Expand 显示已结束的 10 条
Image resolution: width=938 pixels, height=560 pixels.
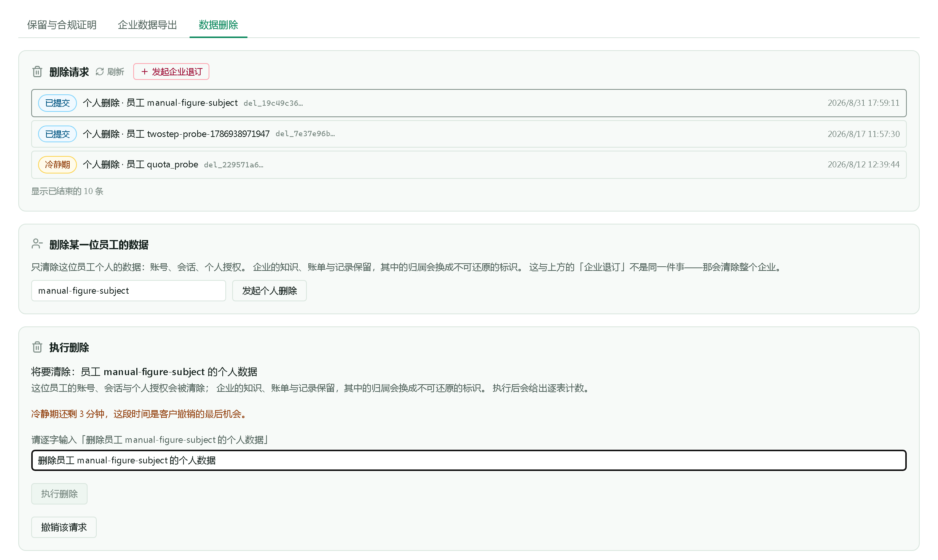coord(67,191)
